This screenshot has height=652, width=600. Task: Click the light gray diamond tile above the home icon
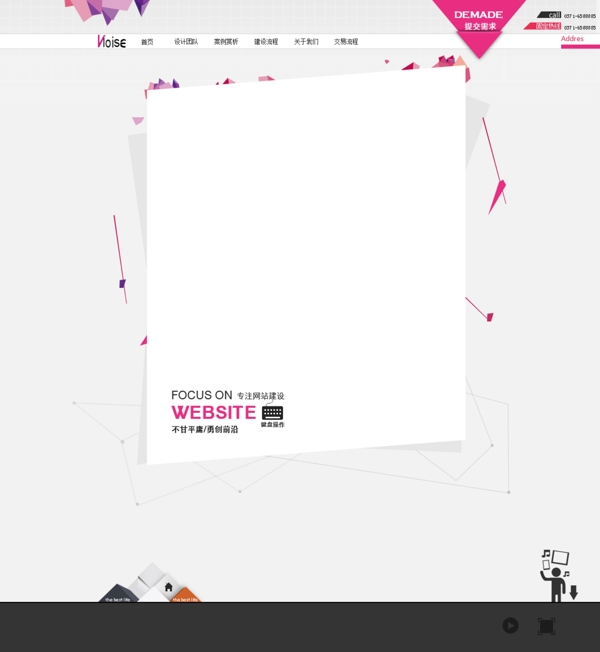[151, 575]
